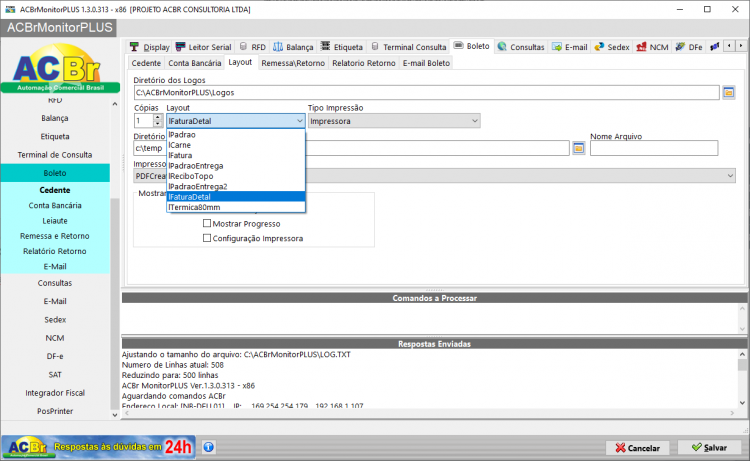Viewport: 750px width, 461px height.
Task: Open the DFe tab
Action: click(x=689, y=47)
